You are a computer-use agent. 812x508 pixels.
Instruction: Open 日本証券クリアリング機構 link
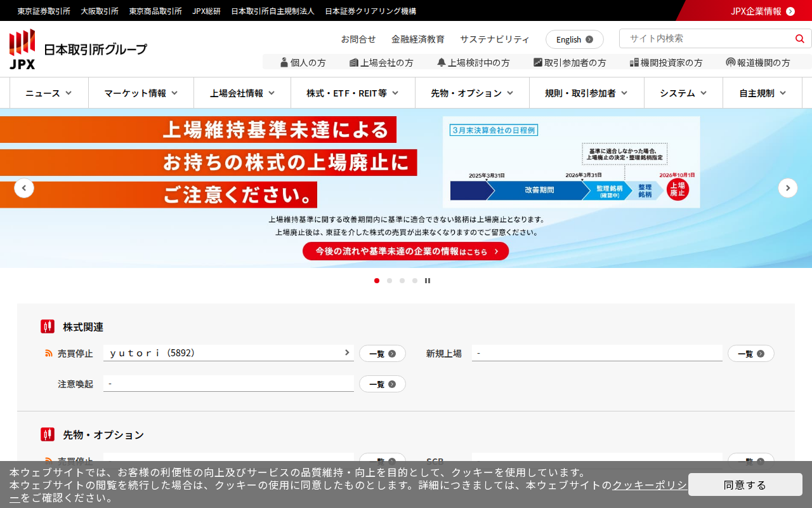[x=370, y=11]
